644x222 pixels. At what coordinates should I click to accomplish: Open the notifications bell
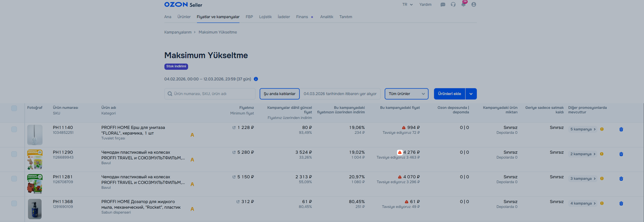463,5
